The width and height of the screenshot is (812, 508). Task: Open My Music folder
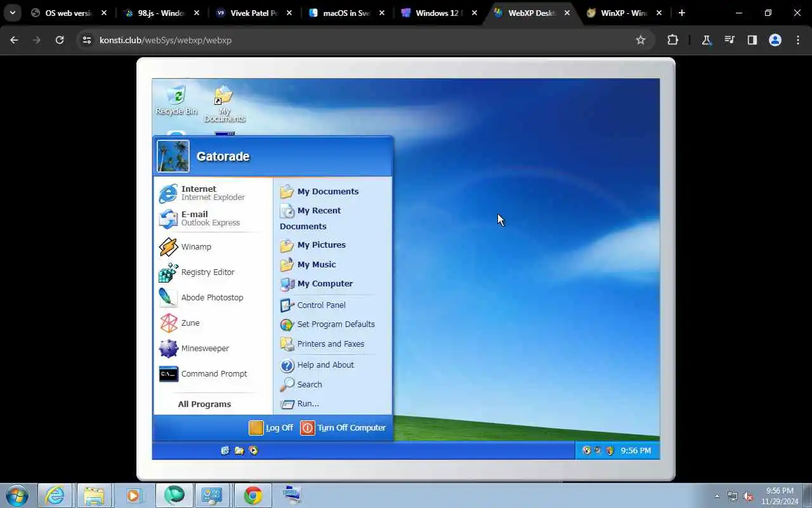308,264
